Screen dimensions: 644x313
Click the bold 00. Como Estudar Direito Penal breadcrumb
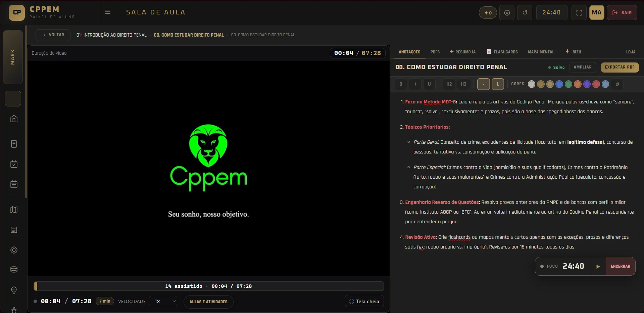189,35
